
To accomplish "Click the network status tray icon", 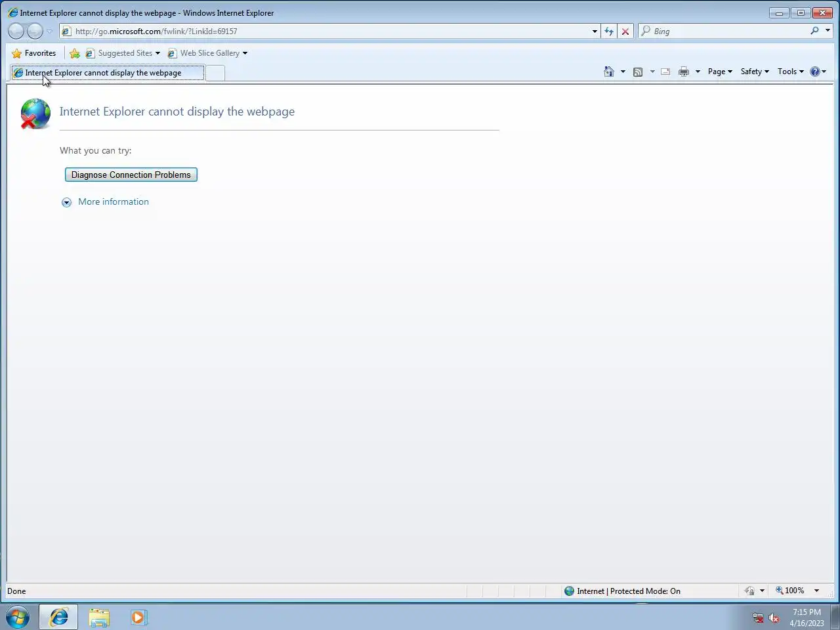I will [758, 618].
